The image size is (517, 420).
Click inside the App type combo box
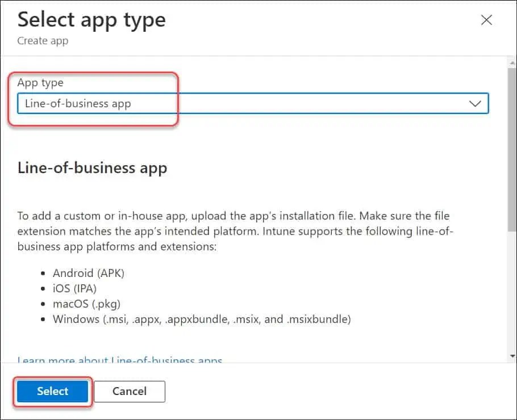point(170,103)
